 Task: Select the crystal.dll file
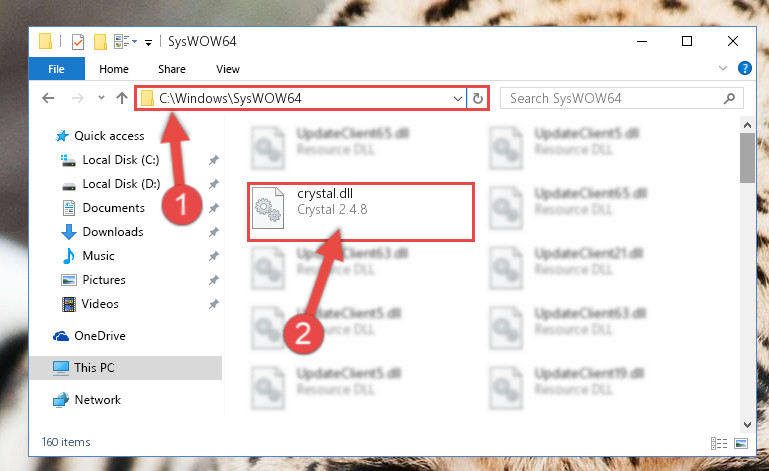tap(360, 211)
